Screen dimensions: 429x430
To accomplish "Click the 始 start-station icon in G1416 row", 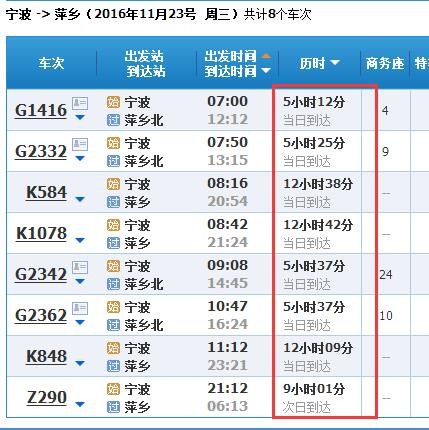I will coord(113,102).
